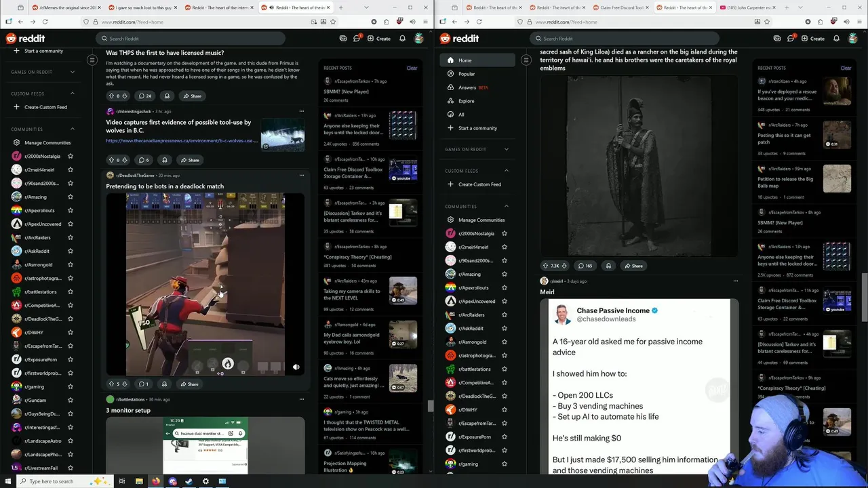Click Reddit logo in right window

pyautogui.click(x=459, y=39)
